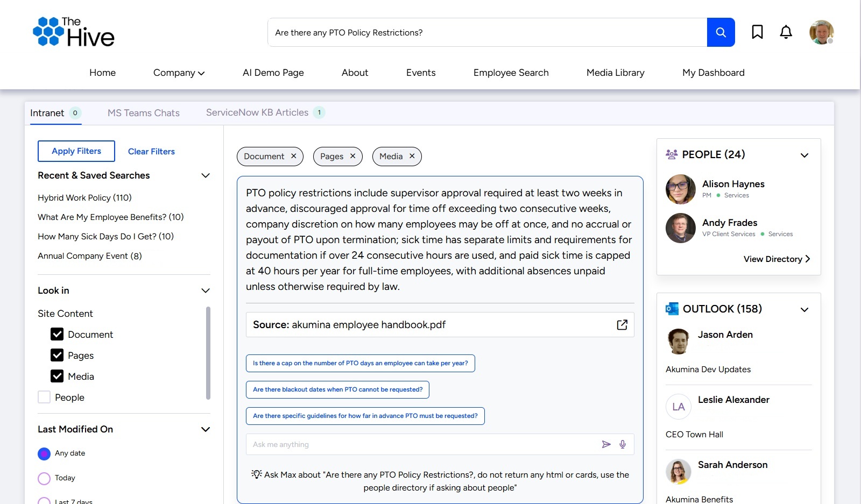Click the Apply Filters button

[76, 151]
